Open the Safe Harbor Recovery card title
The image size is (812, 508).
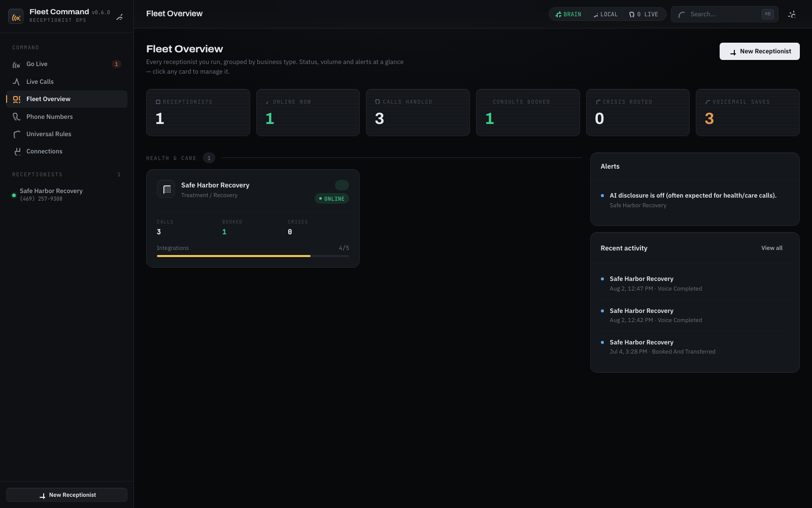click(x=215, y=185)
